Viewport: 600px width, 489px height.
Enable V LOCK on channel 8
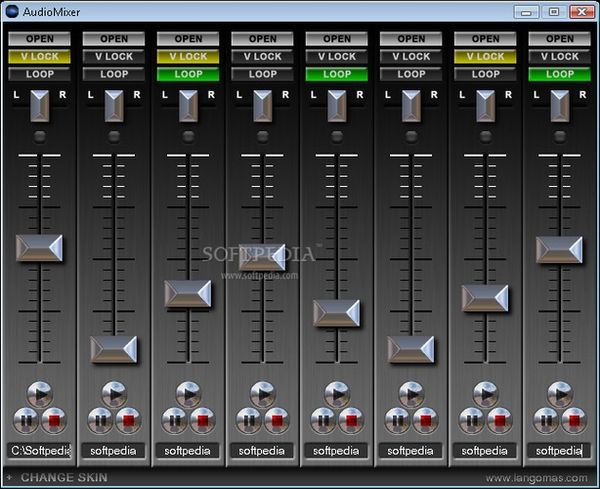tap(559, 57)
